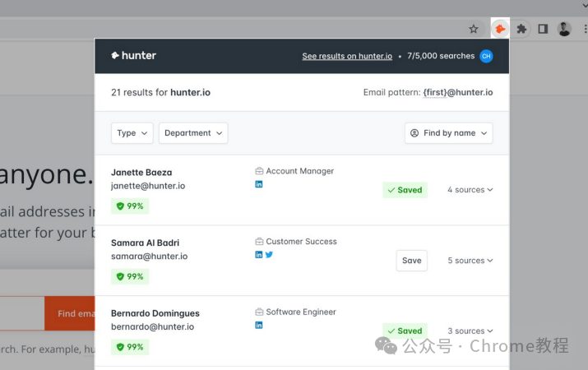
Task: Save Samara Al Badri's email
Action: click(412, 261)
